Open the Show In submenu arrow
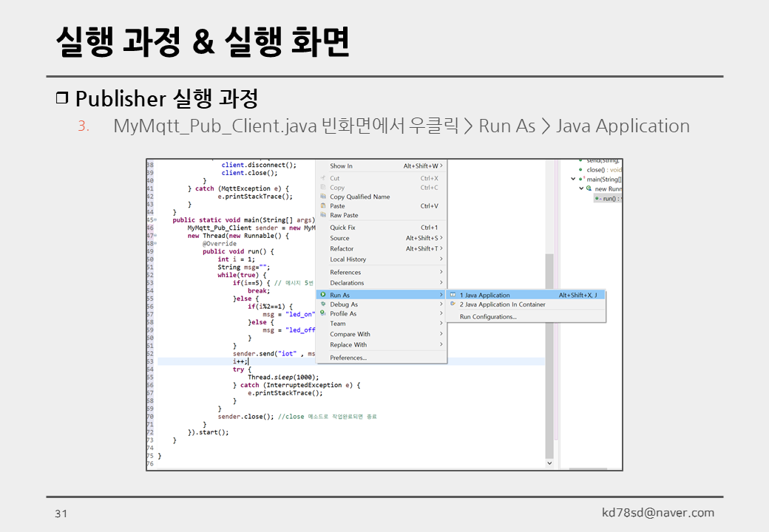The height and width of the screenshot is (532, 769). (441, 166)
